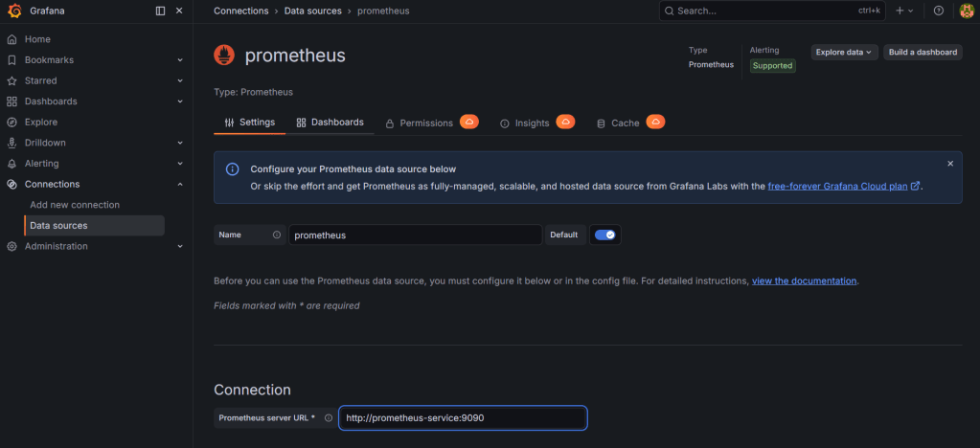Screen dimensions: 980x448
Task: Toggle the Default data source switch
Action: (605, 235)
